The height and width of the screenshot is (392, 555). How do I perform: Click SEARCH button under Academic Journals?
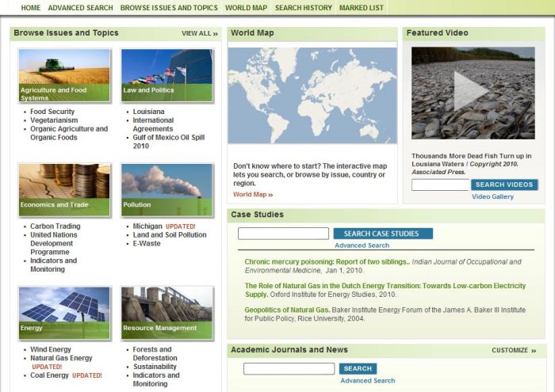coord(358,369)
